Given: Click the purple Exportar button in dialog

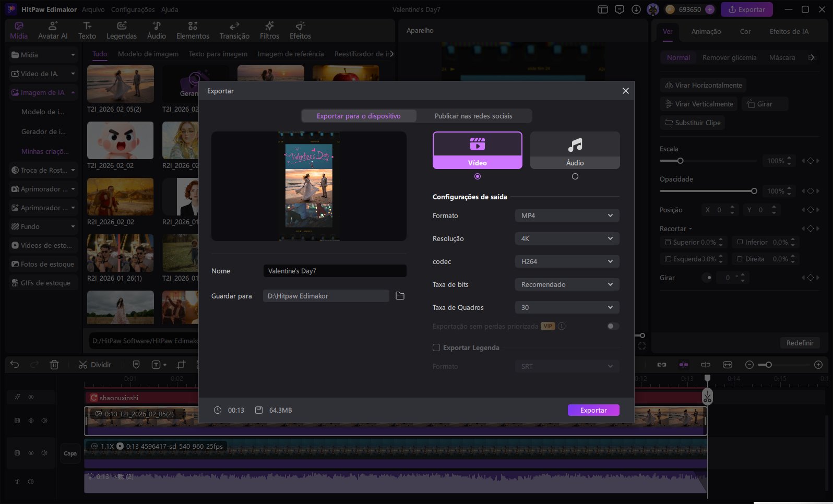Looking at the screenshot, I should tap(593, 410).
